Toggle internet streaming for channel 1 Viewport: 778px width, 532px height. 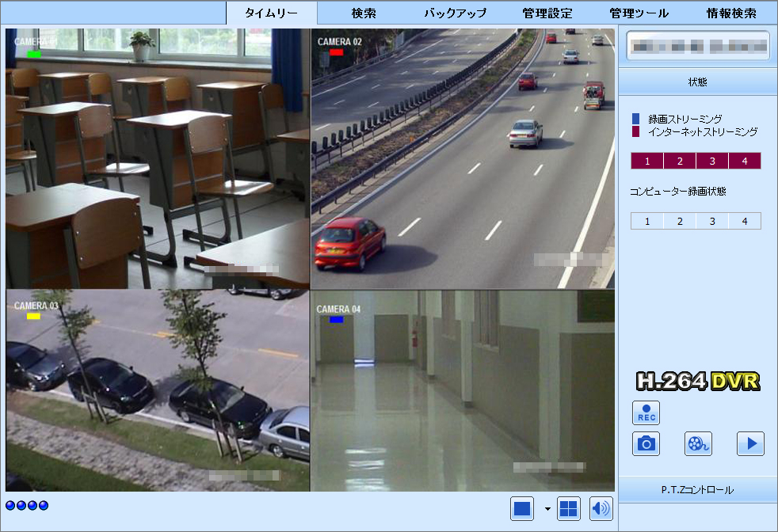[649, 161]
